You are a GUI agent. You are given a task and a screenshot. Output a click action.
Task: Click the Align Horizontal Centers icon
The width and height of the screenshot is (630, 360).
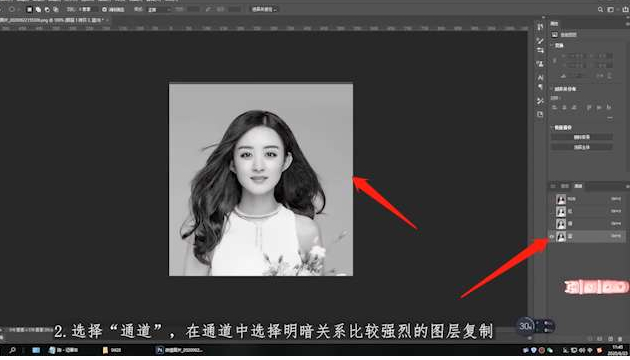click(565, 107)
